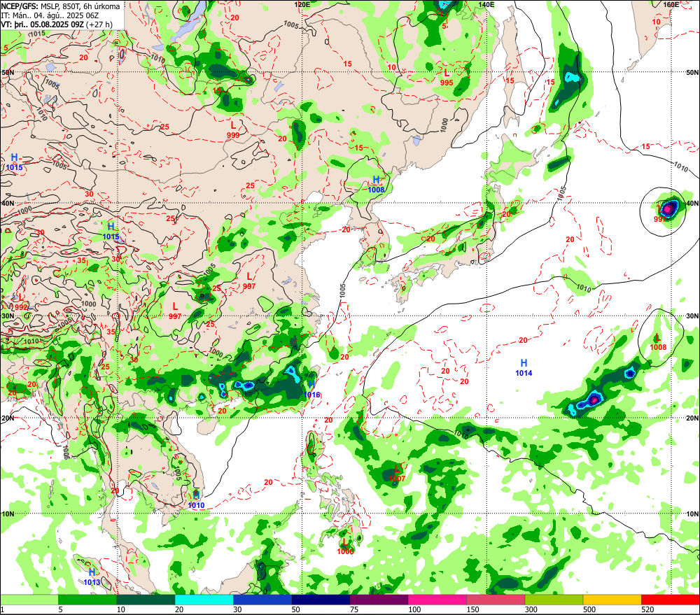The image size is (700, 615).
Task: Click the H 1008 high near Korea
Action: 377,184
